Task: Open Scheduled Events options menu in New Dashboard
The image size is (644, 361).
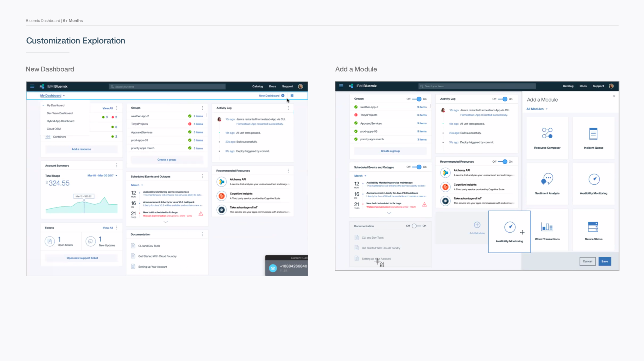Action: [202, 176]
